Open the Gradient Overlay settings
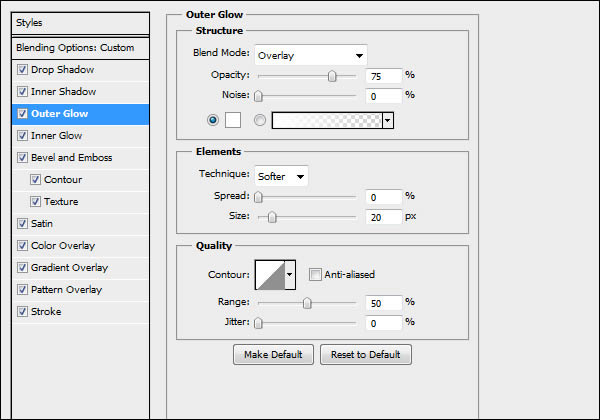600x420 pixels. [x=69, y=268]
